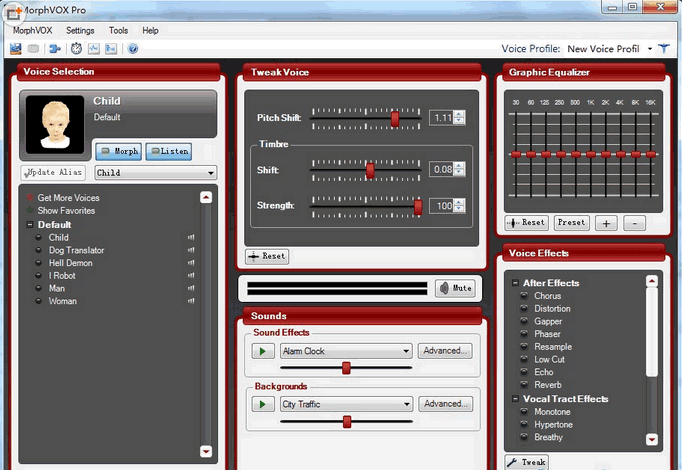Image resolution: width=682 pixels, height=470 pixels.
Task: Click the equalizer minus button
Action: pos(635,223)
